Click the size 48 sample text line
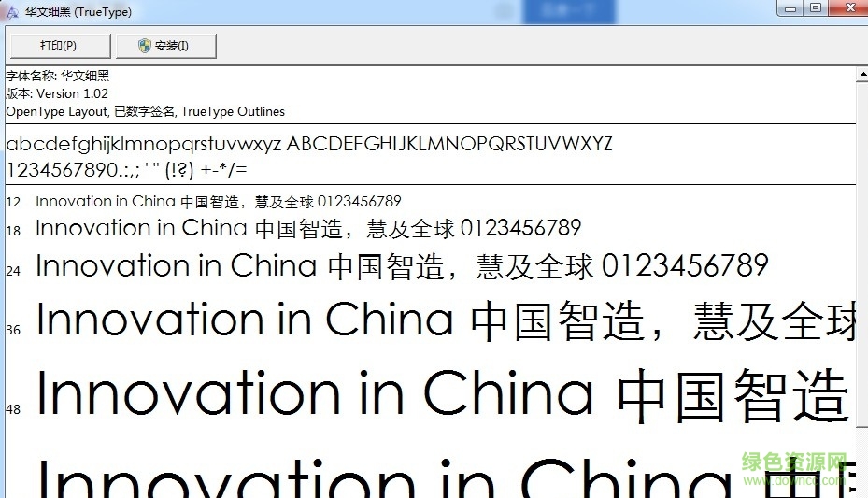Viewport: 868px width, 498px height. tap(443, 395)
